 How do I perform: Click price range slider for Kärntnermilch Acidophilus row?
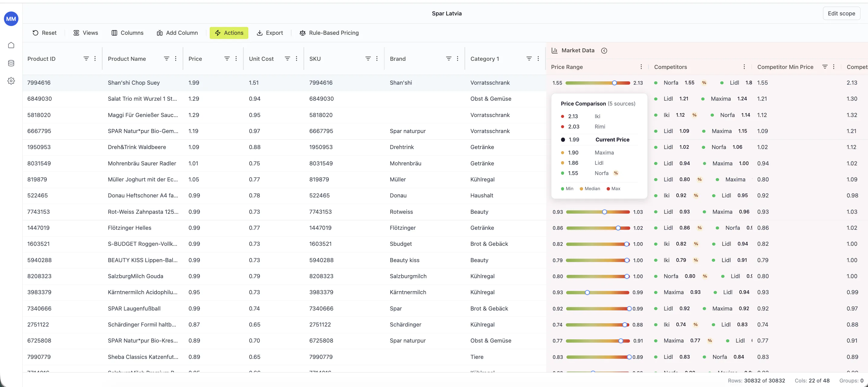tap(597, 293)
